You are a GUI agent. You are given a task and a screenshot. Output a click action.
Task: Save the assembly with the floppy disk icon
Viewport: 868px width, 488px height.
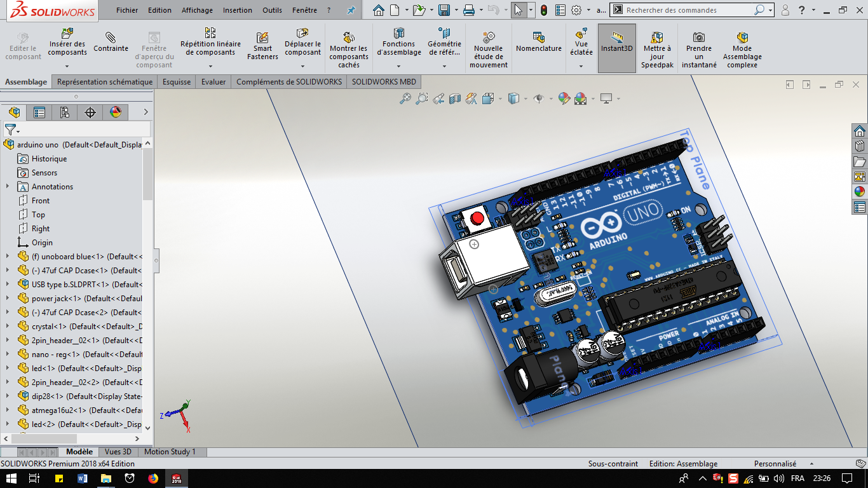[x=444, y=10]
